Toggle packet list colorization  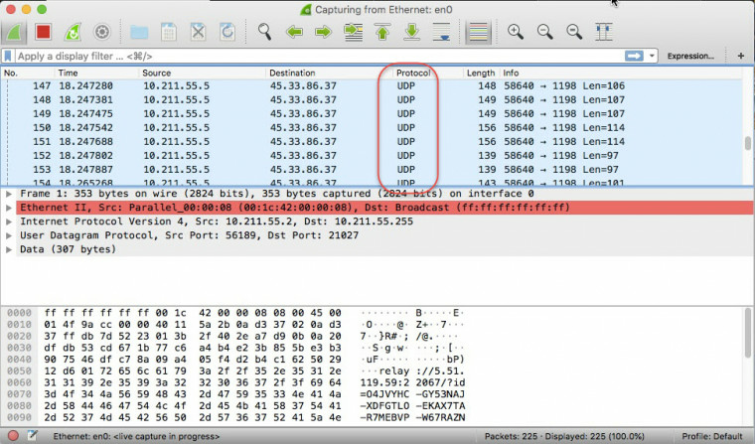click(x=478, y=32)
